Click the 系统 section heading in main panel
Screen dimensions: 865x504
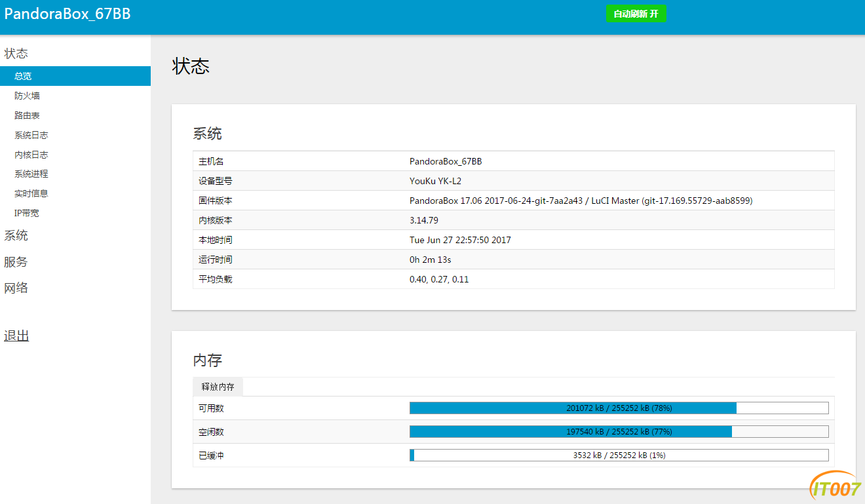point(207,134)
